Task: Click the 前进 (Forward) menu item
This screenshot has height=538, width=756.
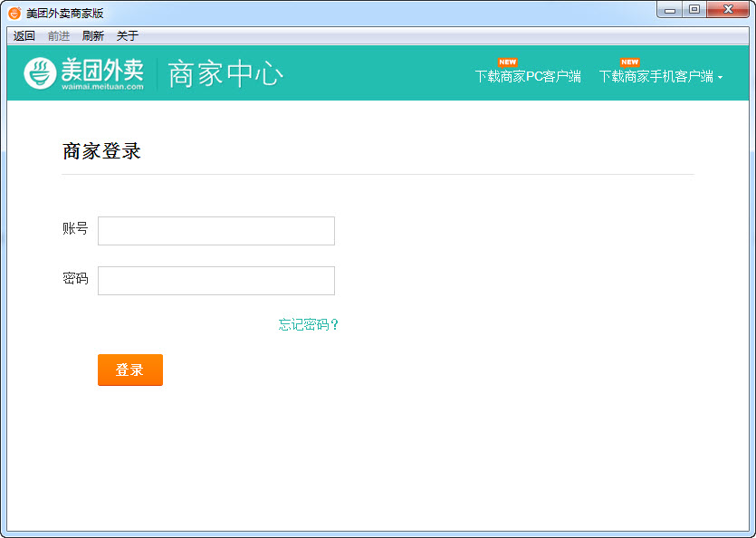Action: (57, 35)
